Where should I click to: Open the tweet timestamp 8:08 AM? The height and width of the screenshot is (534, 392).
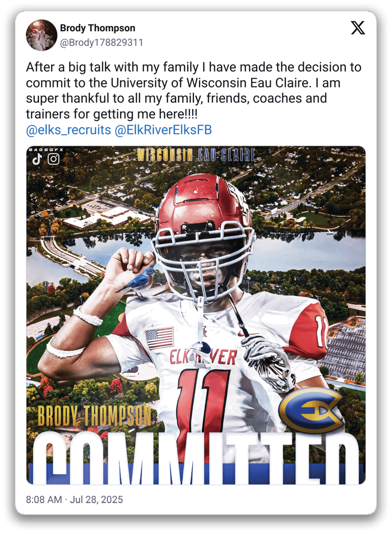[44, 499]
